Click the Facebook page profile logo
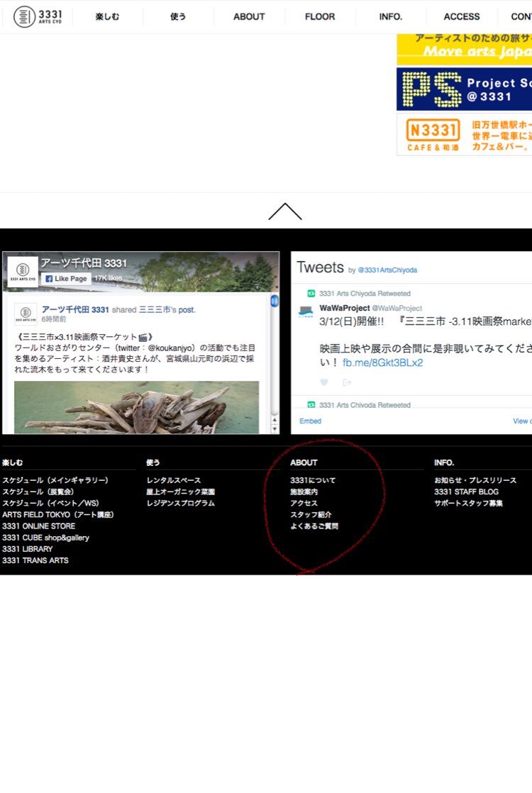The width and height of the screenshot is (532, 793). tap(23, 272)
